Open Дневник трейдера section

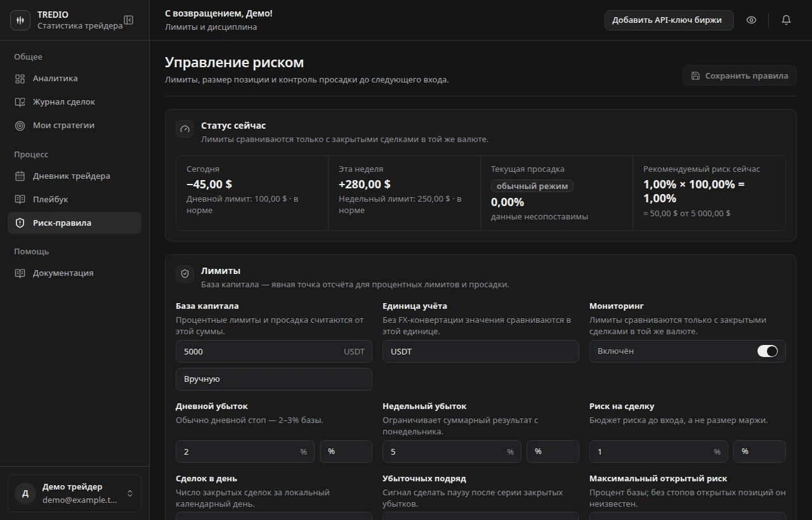(x=74, y=176)
